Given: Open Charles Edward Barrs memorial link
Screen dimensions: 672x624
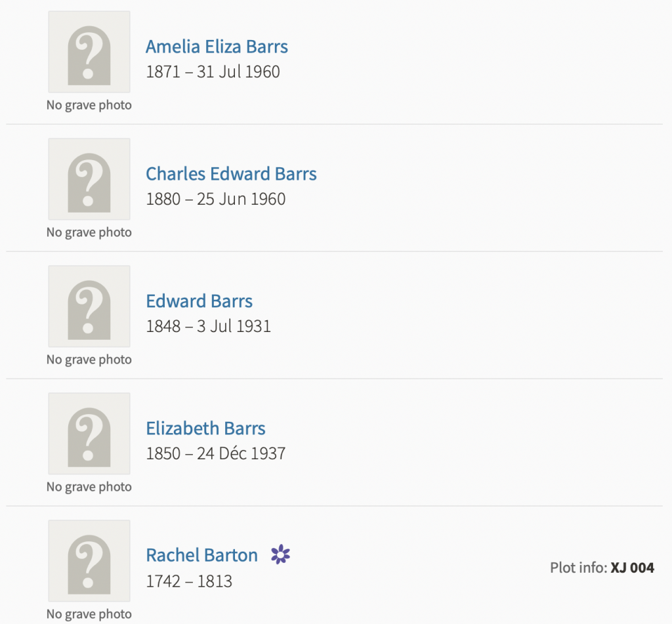Looking at the screenshot, I should [x=231, y=174].
